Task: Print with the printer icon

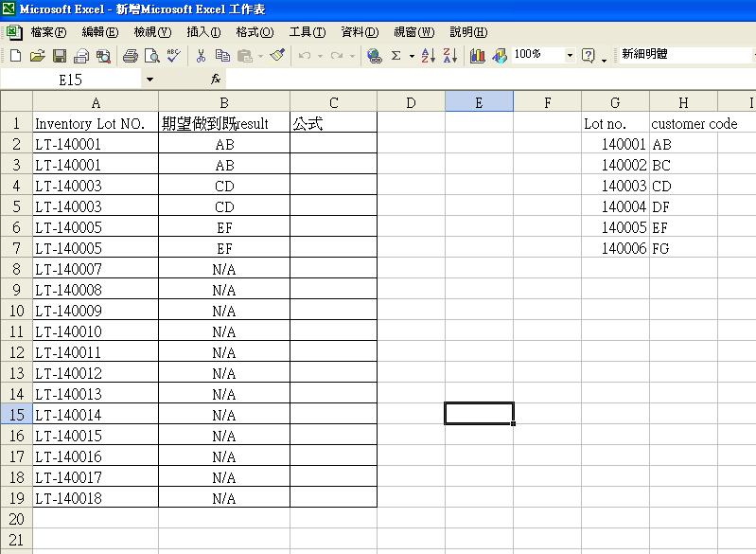Action: point(131,56)
